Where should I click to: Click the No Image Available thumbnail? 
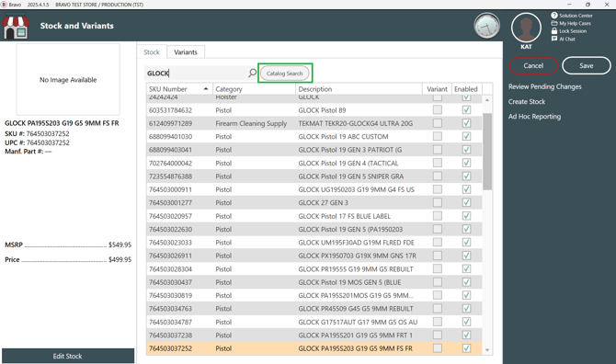(x=68, y=79)
